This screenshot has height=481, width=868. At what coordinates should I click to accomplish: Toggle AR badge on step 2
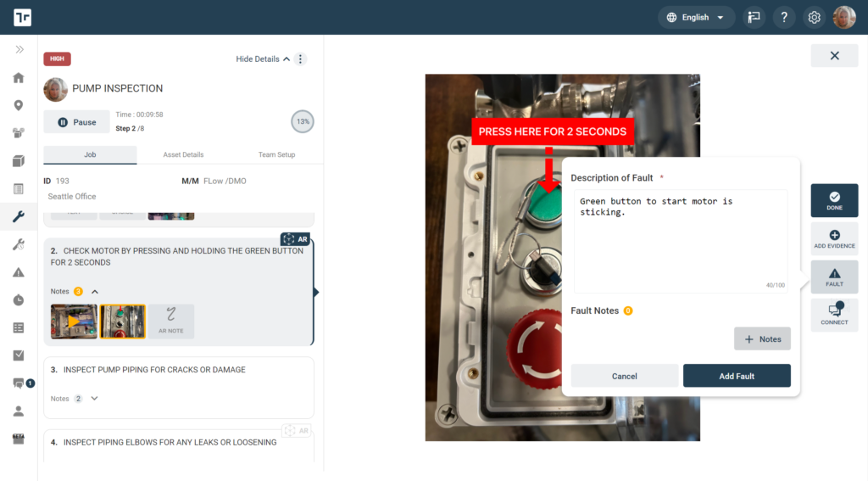[296, 239]
